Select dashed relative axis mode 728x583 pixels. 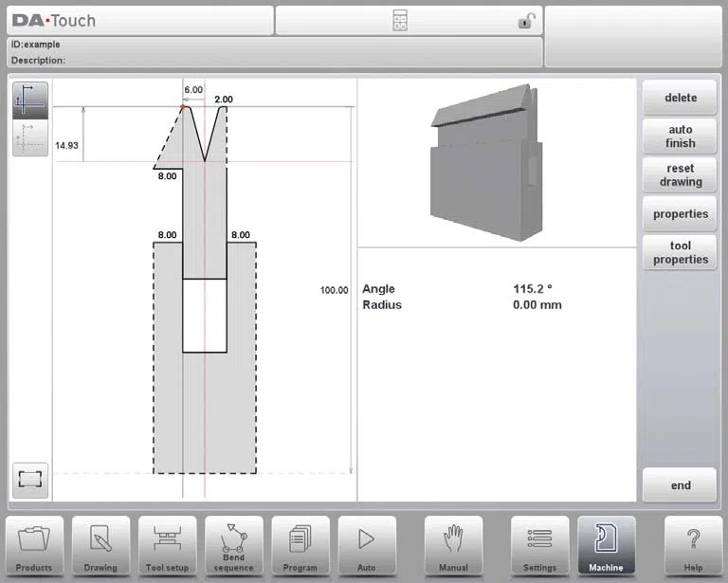pos(30,137)
